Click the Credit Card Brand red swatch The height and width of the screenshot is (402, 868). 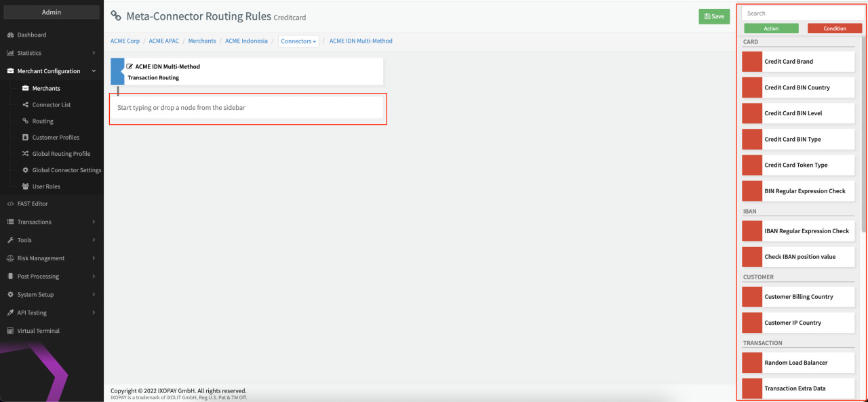(752, 62)
